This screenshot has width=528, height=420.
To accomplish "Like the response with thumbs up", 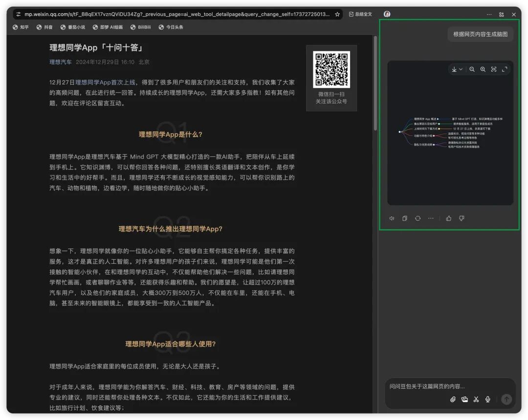I will (448, 218).
